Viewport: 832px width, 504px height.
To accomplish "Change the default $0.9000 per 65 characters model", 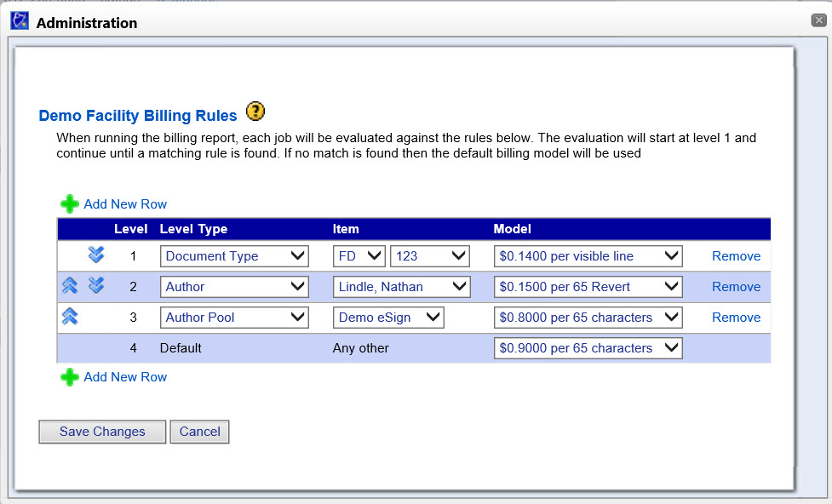I will (x=588, y=348).
